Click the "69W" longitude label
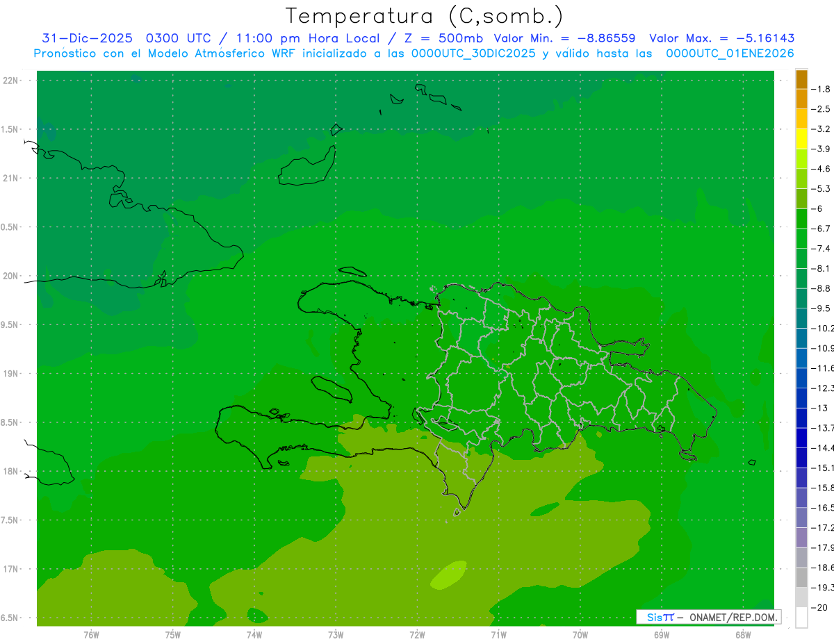 point(662,635)
